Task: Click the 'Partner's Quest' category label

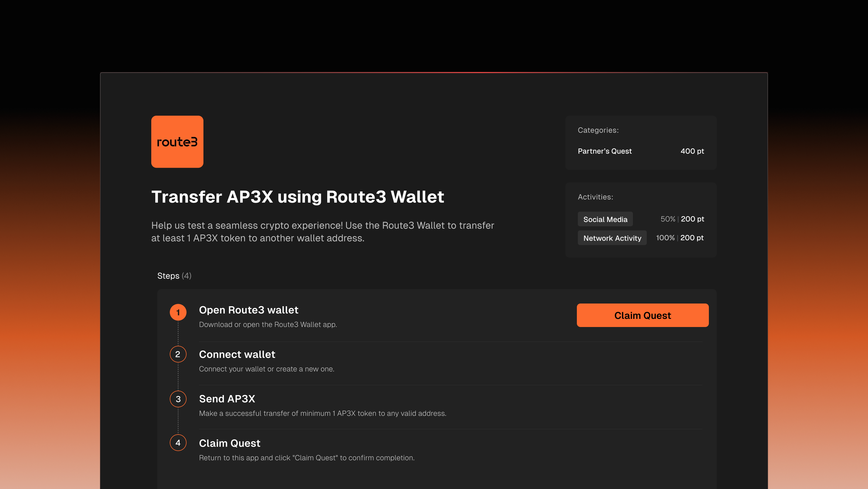Action: [605, 151]
